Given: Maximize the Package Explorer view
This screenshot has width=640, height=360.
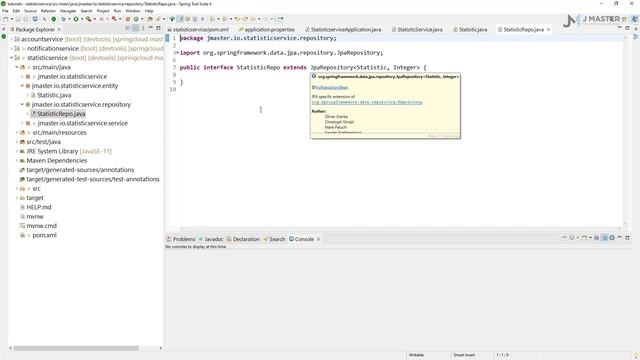Looking at the screenshot, I should click(158, 28).
